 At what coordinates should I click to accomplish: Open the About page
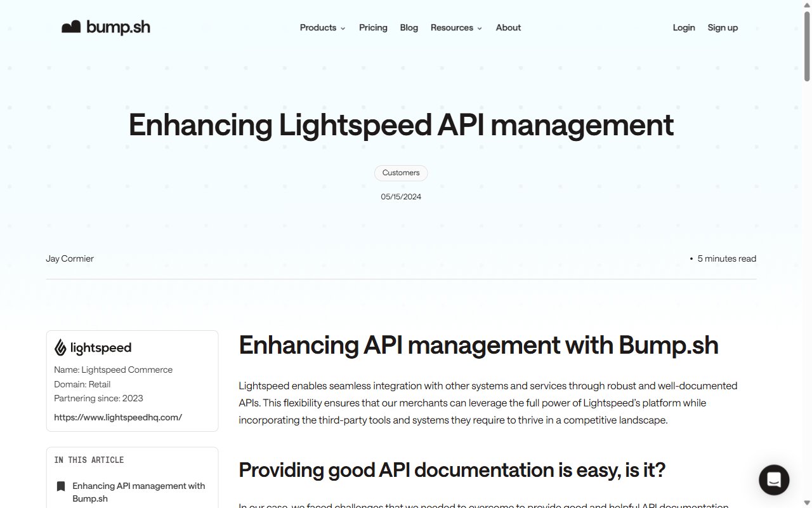pos(508,27)
